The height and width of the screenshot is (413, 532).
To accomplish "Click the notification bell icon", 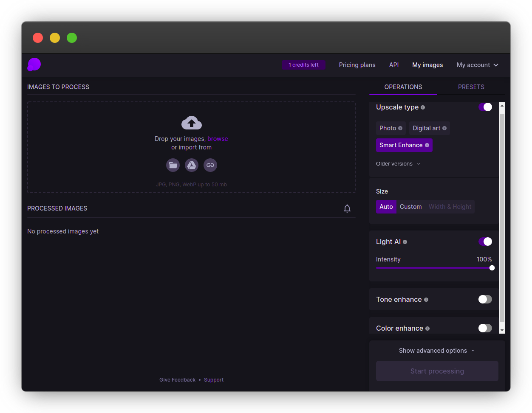I will click(347, 208).
